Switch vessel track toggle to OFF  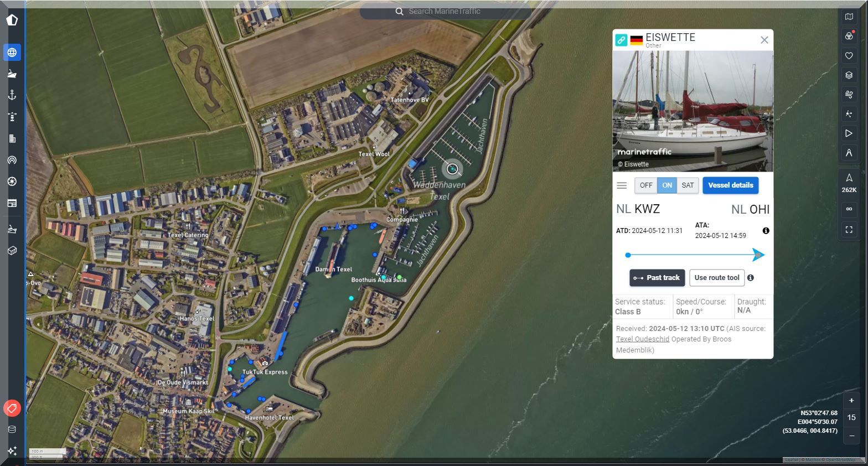click(646, 185)
